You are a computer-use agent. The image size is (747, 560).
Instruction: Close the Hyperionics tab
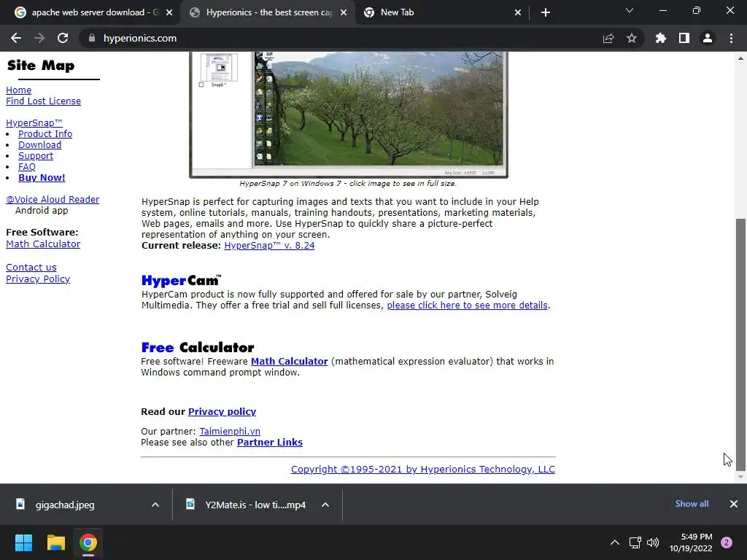click(344, 13)
